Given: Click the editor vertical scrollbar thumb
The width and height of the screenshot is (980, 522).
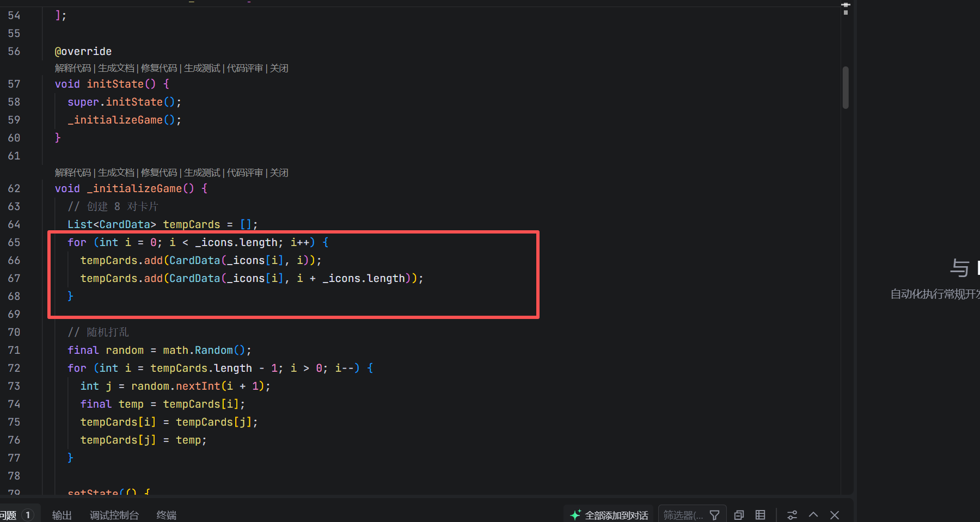Looking at the screenshot, I should point(846,88).
